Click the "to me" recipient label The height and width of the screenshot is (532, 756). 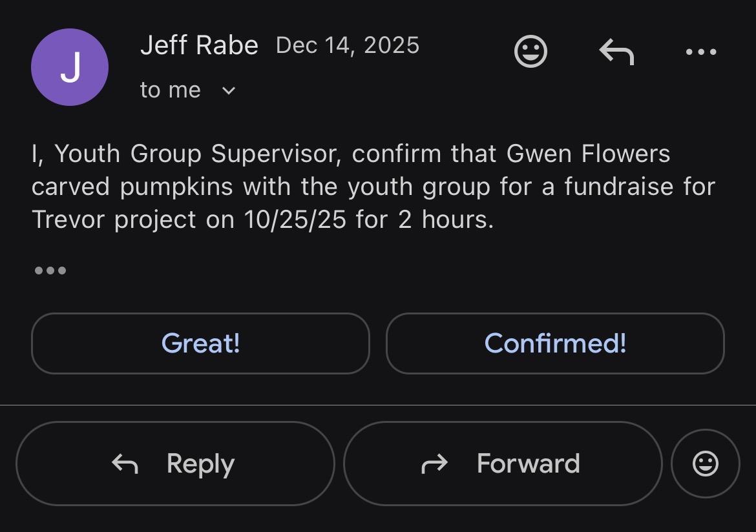[x=171, y=90]
